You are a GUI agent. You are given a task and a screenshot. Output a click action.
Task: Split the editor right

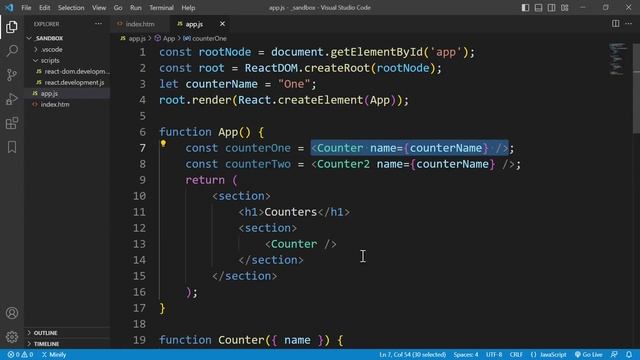[x=616, y=24]
